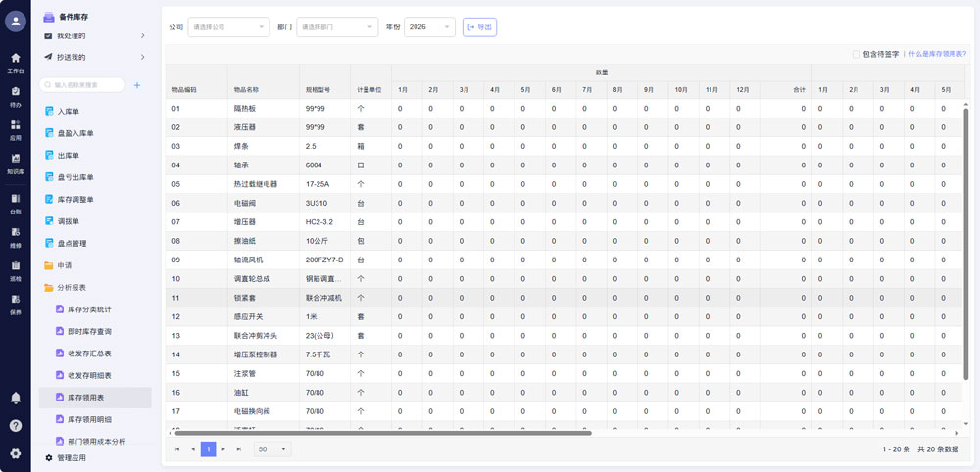Enable the 包含待签字 checkbox
980x472 pixels.
point(857,55)
